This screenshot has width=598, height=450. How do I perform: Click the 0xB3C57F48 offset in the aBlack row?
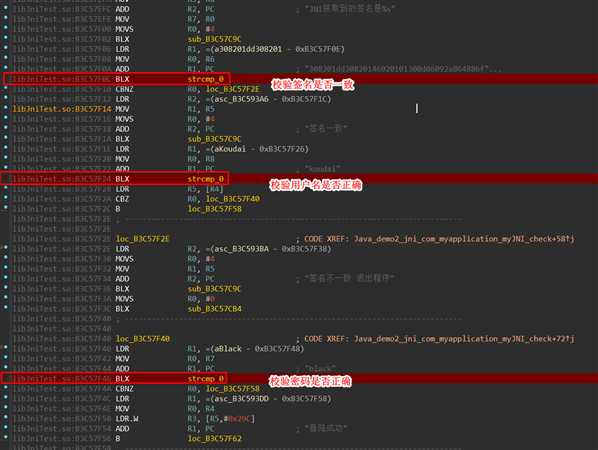click(277, 349)
